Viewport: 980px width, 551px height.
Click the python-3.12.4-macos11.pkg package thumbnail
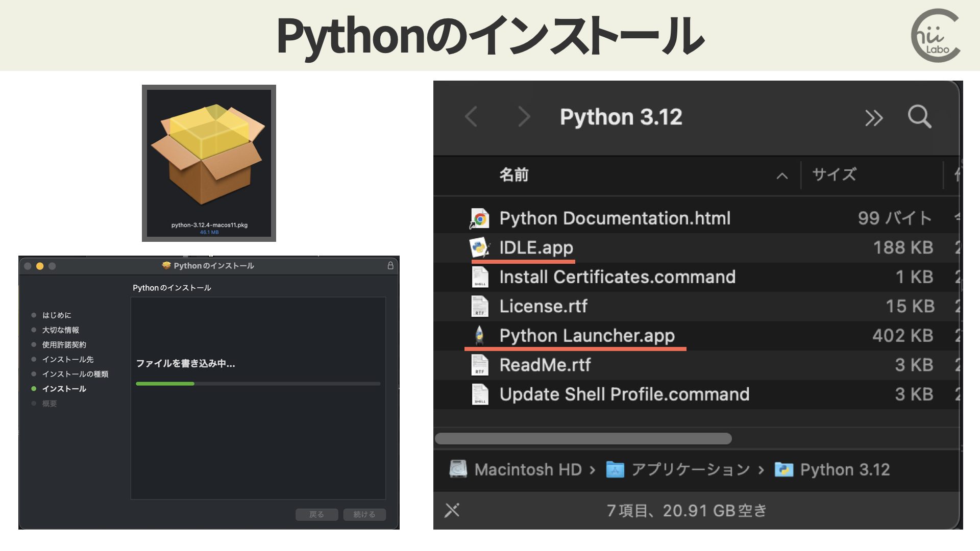click(209, 163)
